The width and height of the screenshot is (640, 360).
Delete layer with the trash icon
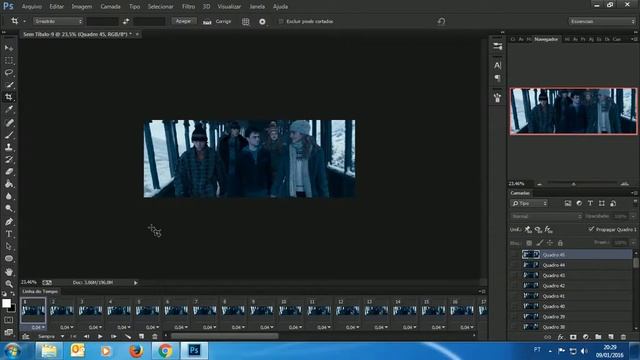(623, 337)
